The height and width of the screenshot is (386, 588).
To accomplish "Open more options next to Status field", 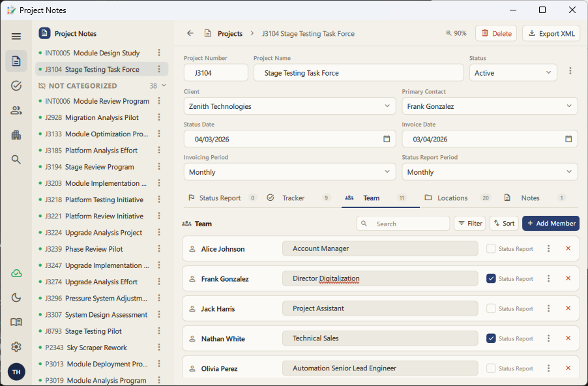I will pyautogui.click(x=570, y=70).
